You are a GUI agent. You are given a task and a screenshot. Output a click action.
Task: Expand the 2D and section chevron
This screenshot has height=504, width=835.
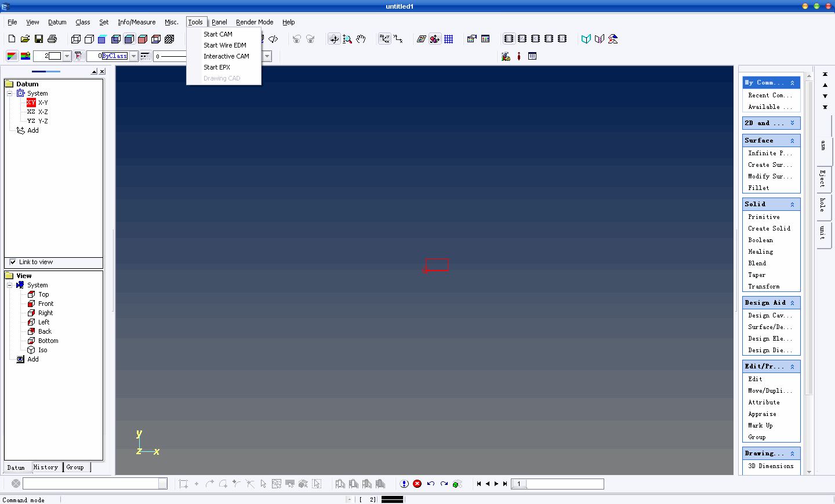pos(792,123)
